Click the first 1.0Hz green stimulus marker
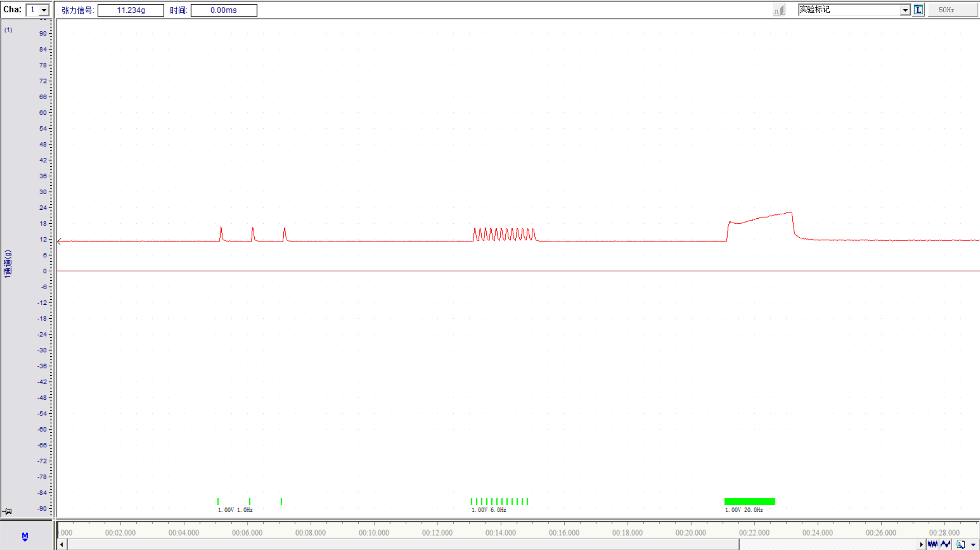Viewport: 980px width, 550px height. pyautogui.click(x=218, y=501)
